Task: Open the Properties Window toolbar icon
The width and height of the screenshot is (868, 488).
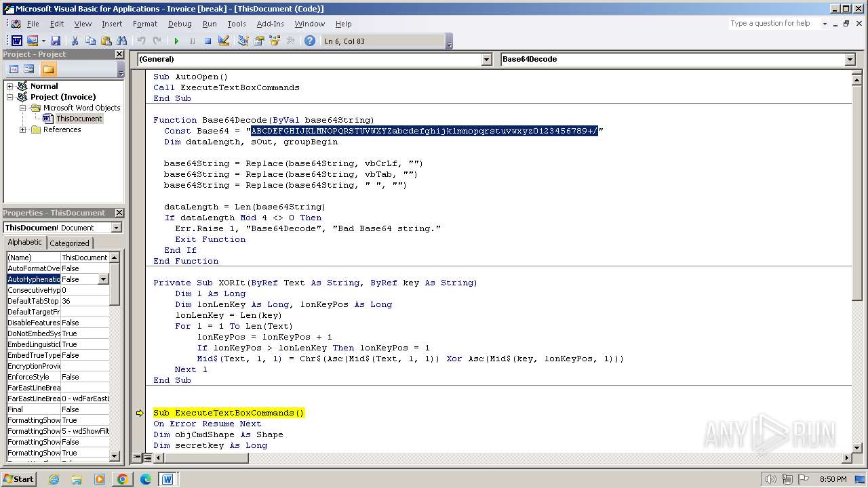Action: [x=258, y=41]
